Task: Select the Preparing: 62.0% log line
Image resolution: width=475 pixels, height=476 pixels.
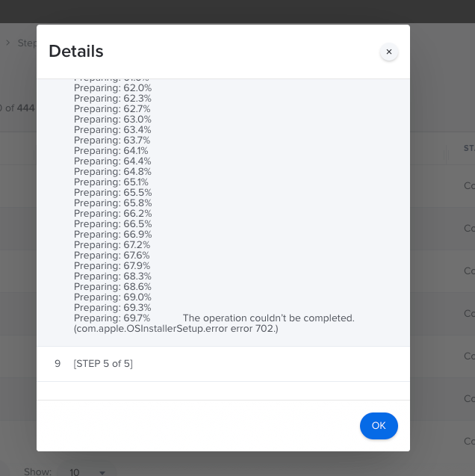Action: 113,87
